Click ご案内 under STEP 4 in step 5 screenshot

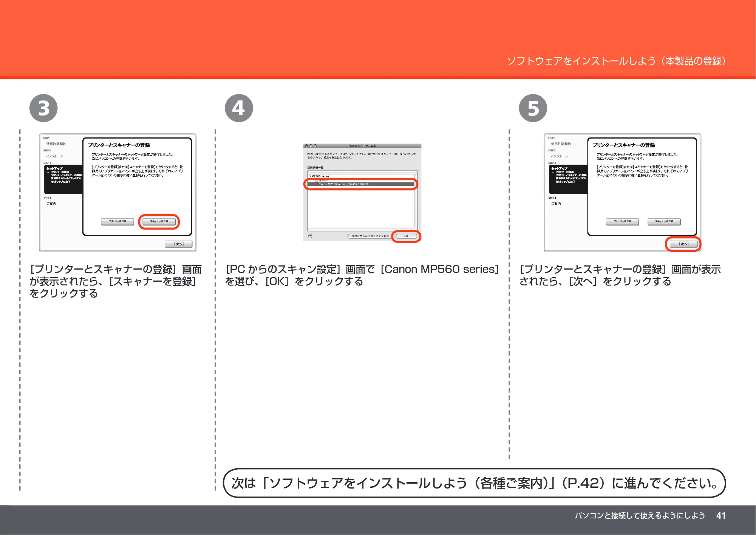(556, 204)
